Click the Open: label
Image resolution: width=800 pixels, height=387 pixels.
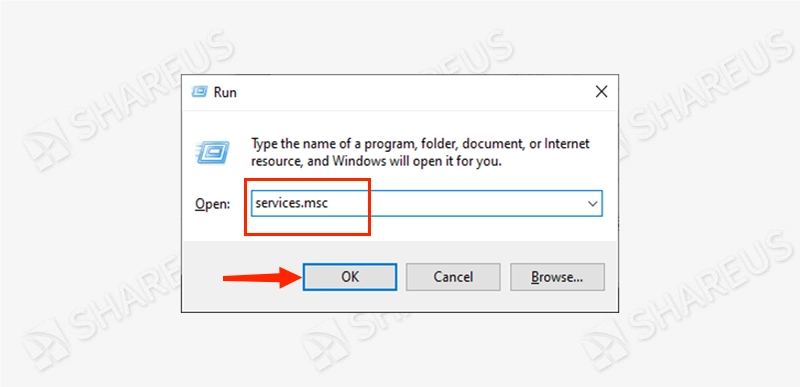click(213, 204)
